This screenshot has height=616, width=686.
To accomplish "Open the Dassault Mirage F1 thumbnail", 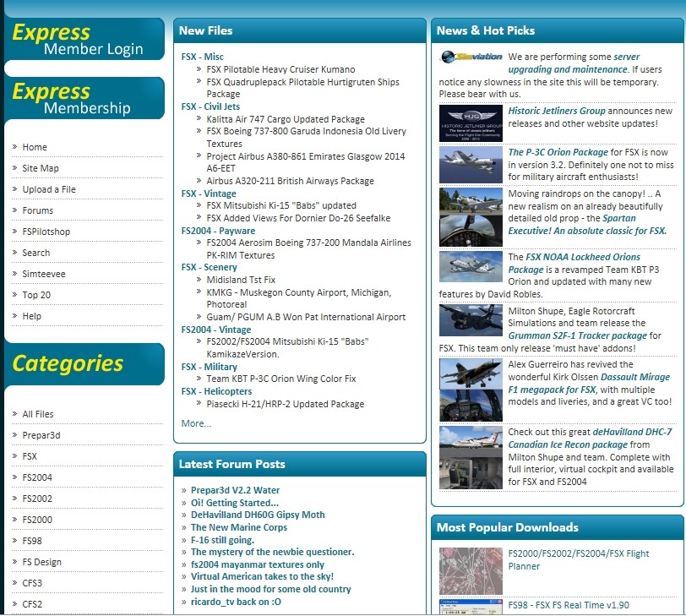I will [x=471, y=390].
